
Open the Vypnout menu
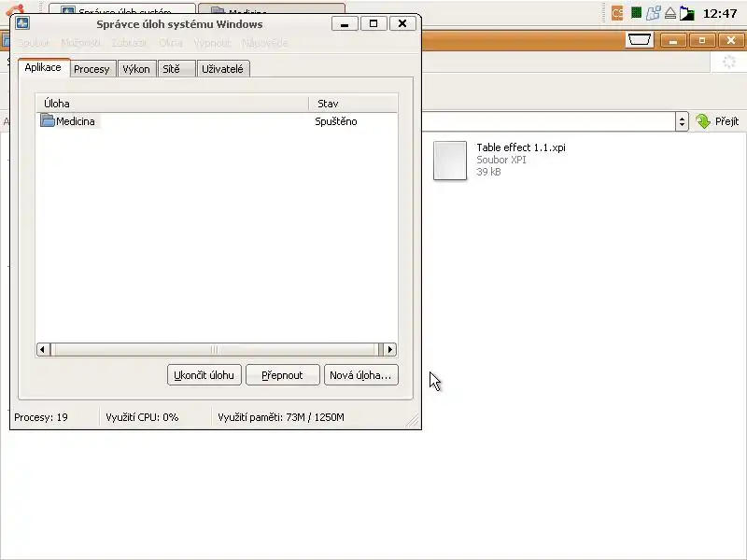click(212, 43)
